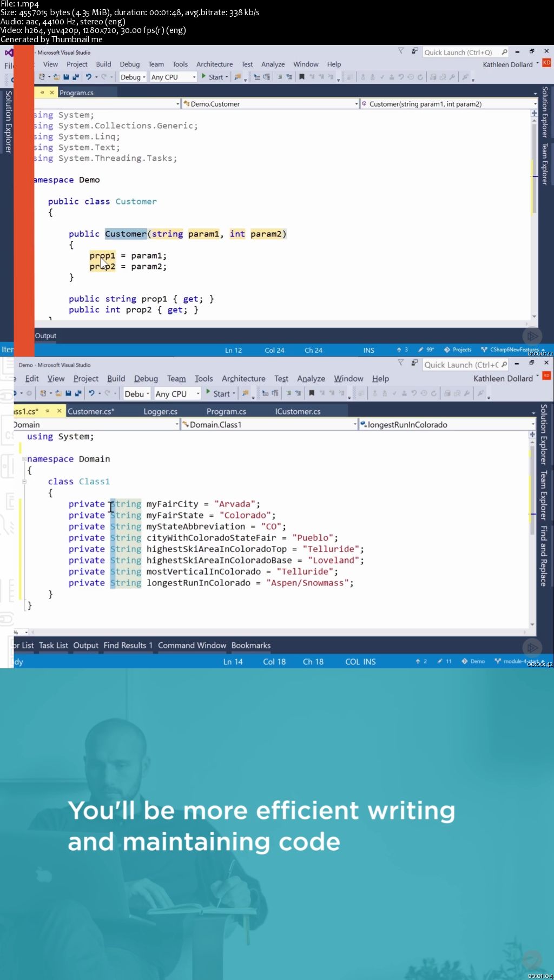Click KD account badge in lower window
This screenshot has height=980, width=554.
546,376
